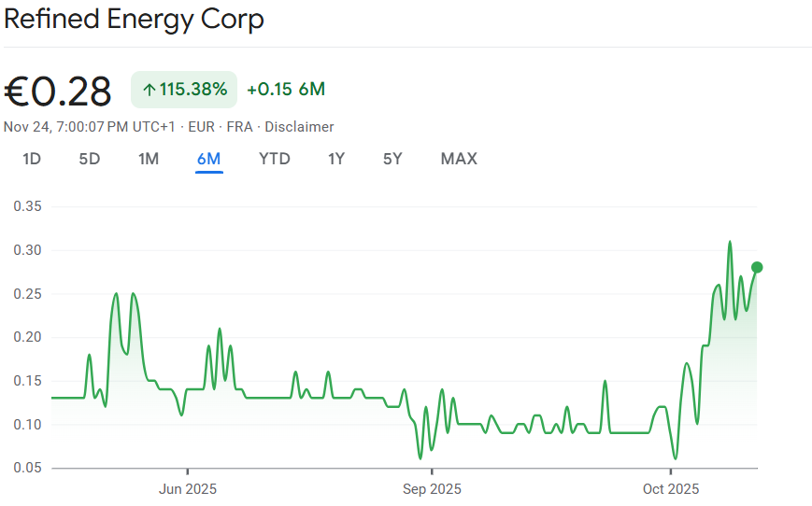Click the chart's highest peak above 0.30
This screenshot has width=812, height=506.
730,243
